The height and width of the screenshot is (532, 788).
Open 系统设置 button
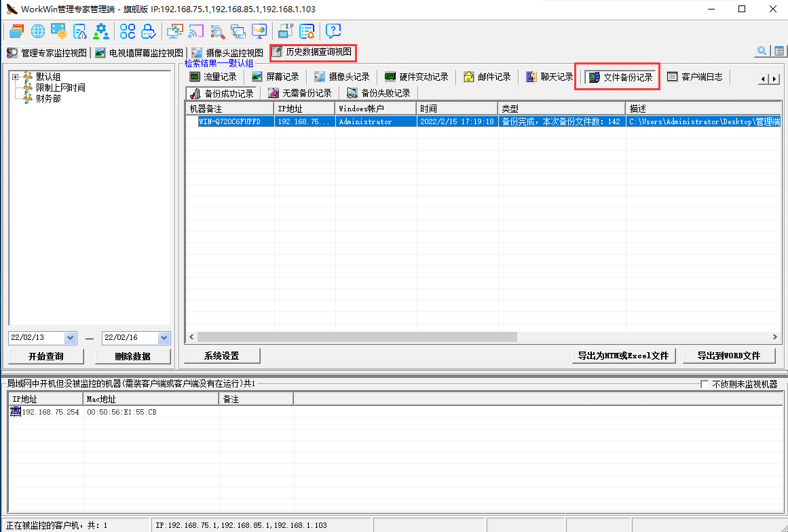pos(222,356)
